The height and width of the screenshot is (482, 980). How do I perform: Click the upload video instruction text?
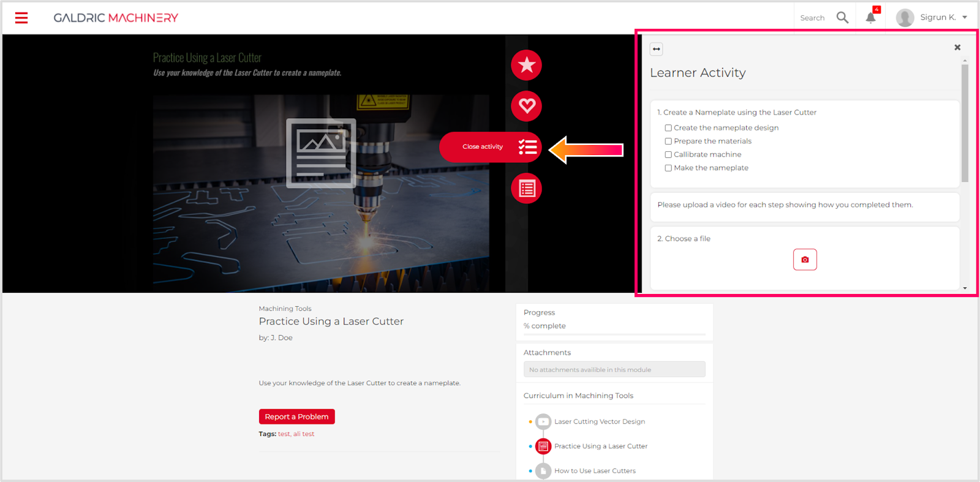785,205
